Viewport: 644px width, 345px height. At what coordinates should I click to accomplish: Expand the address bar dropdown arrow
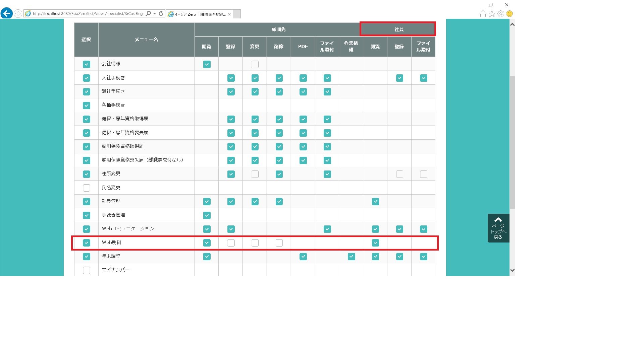(155, 14)
